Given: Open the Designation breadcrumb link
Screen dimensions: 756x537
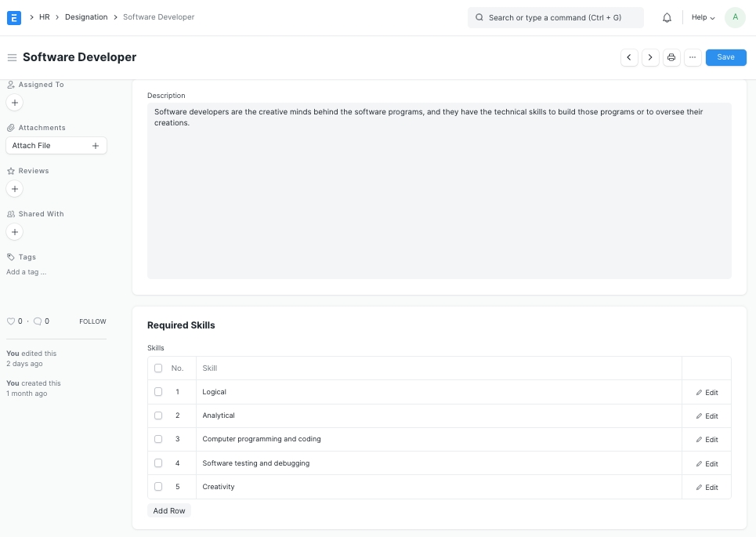Looking at the screenshot, I should [x=86, y=17].
